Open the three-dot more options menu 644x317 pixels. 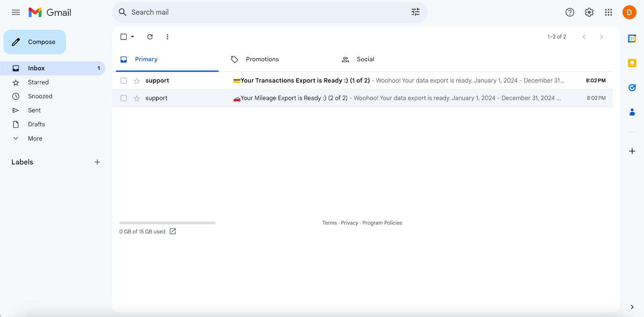(x=167, y=37)
